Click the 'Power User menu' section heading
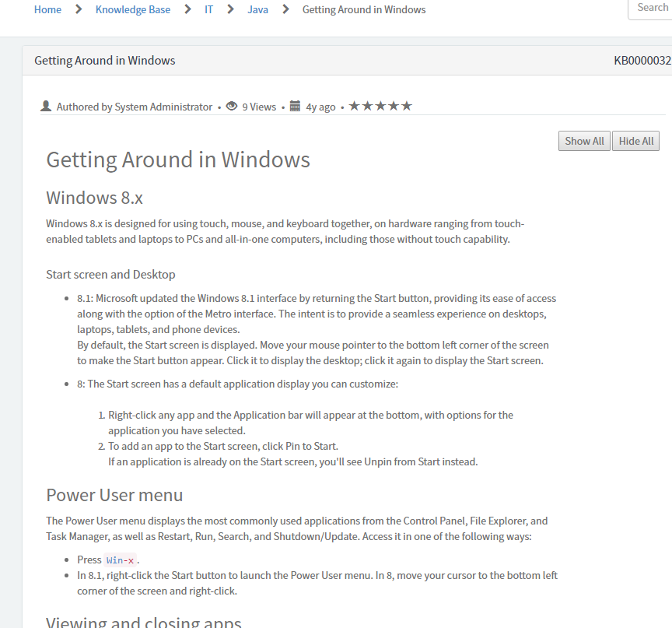672x628 pixels. pos(114,495)
